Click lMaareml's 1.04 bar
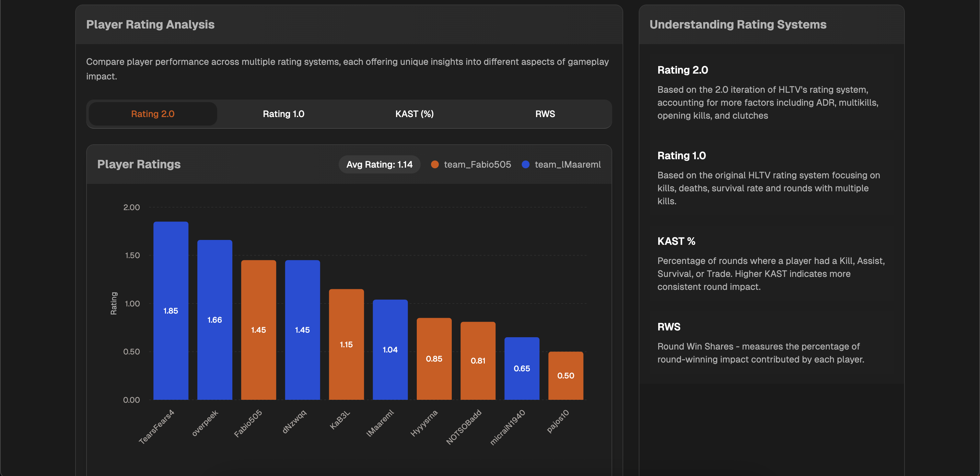 tap(390, 350)
